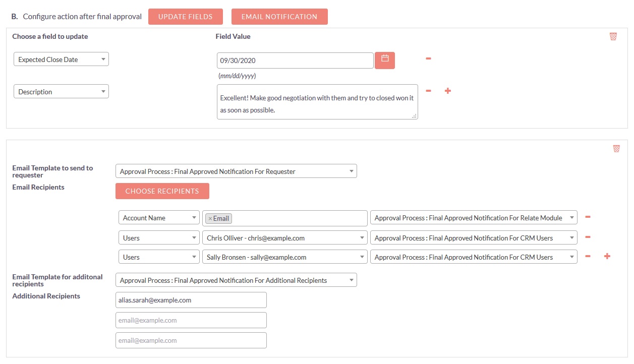Remove the Expected Close Date field row
The width and height of the screenshot is (634, 364).
(x=428, y=58)
